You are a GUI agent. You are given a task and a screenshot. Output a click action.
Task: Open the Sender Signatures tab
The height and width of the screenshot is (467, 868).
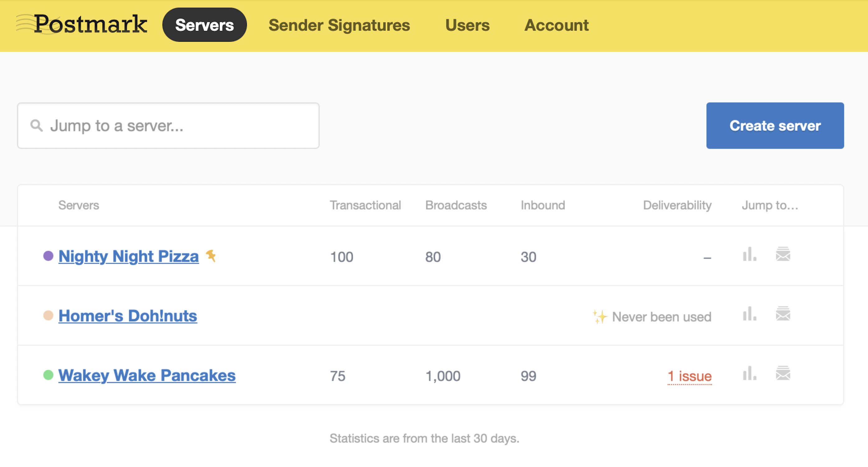point(339,25)
